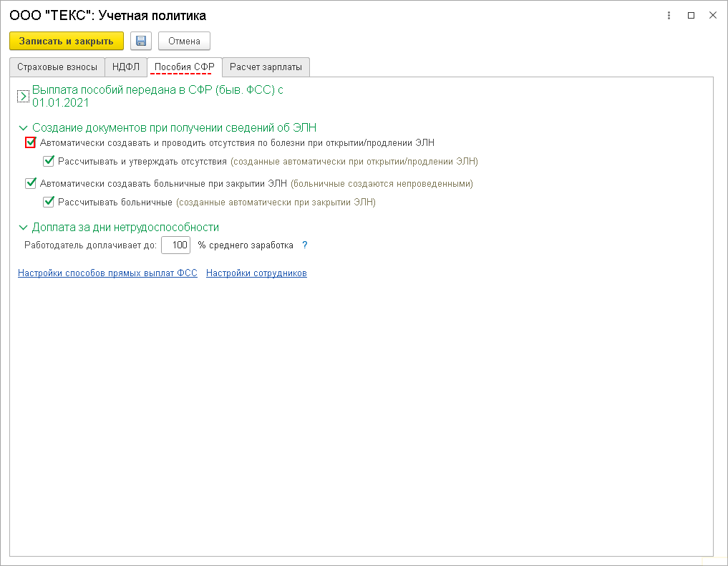Viewport: 728px width, 566px height.
Task: Open the three-dot more options menu
Action: point(669,15)
